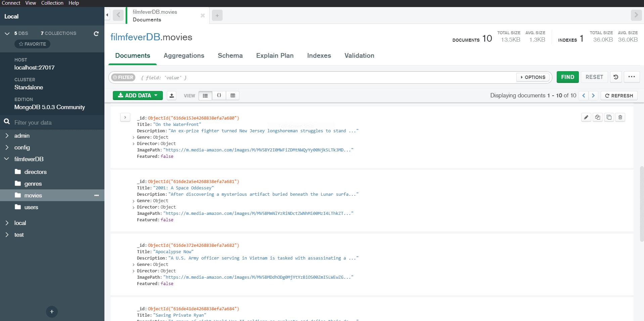Switch to JSON view
The height and width of the screenshot is (321, 644).
click(x=219, y=96)
